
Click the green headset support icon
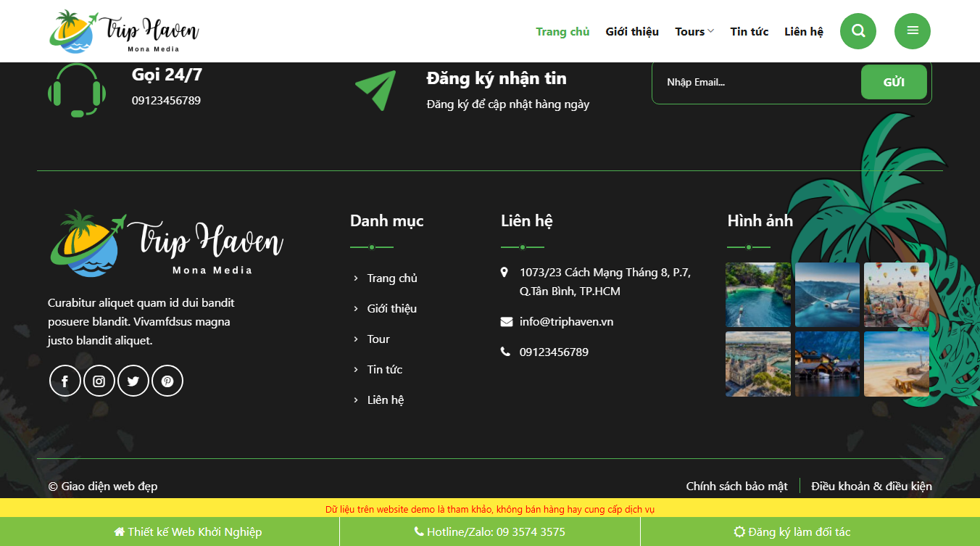77,90
